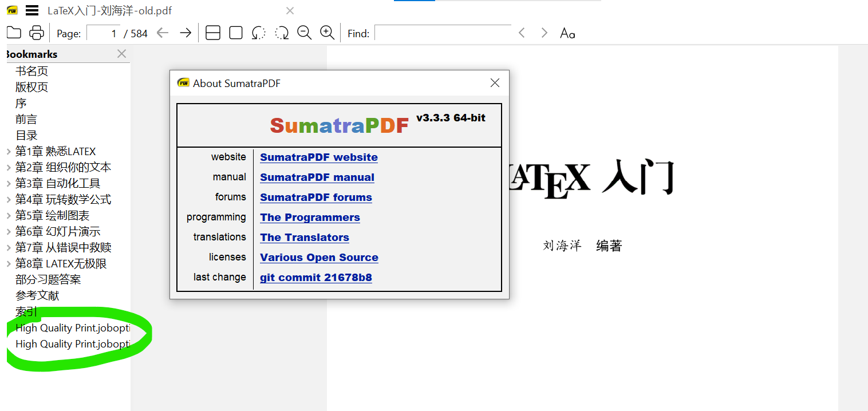This screenshot has height=411, width=868.
Task: Expand the 第4章 玩转数学公式 bookmark
Action: click(x=9, y=200)
